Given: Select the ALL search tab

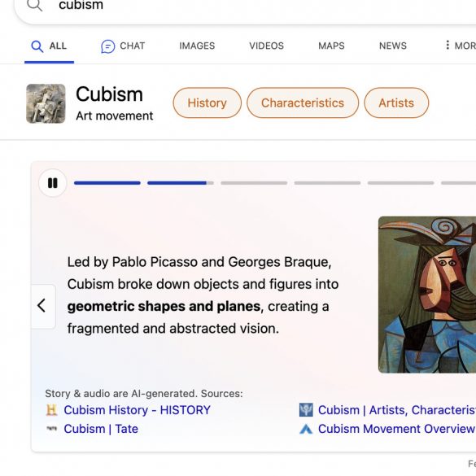Looking at the screenshot, I should [x=49, y=46].
